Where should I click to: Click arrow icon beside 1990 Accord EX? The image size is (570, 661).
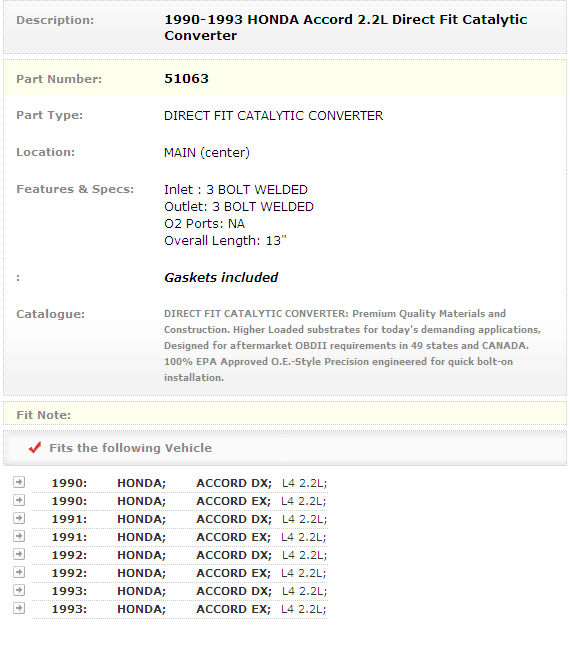pos(19,500)
